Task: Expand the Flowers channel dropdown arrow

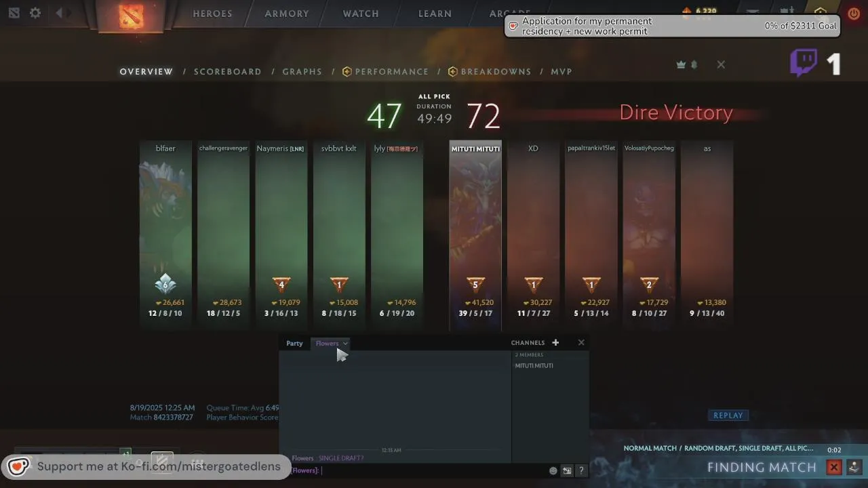Action: pyautogui.click(x=344, y=344)
